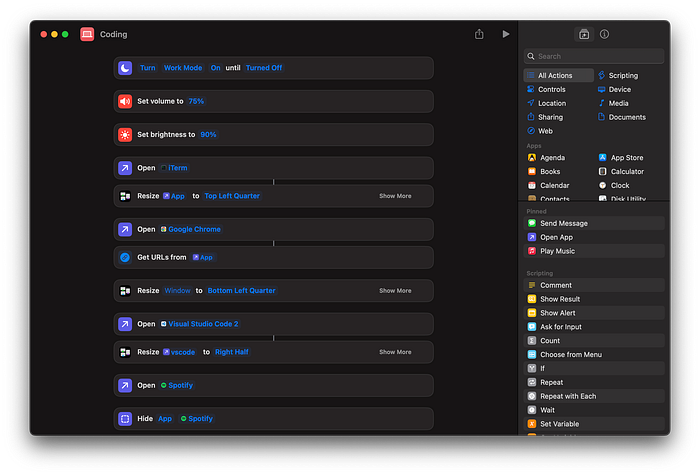Toggle the On parameter in focus action
This screenshot has height=475, width=700.
216,68
